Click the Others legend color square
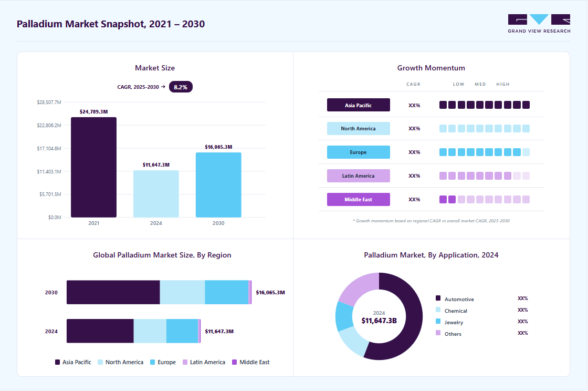This screenshot has width=588, height=391. (x=438, y=333)
